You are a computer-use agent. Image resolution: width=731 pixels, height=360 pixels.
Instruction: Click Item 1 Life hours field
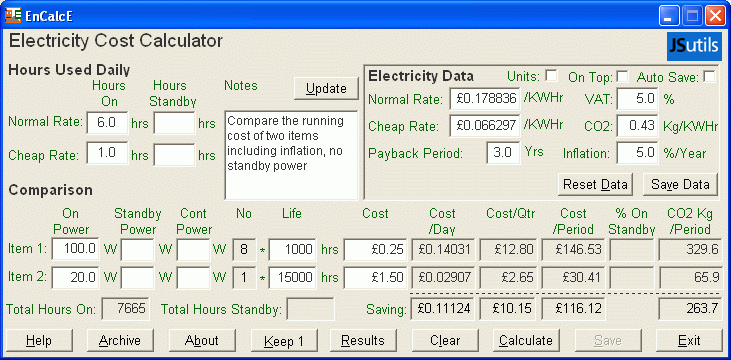(293, 249)
